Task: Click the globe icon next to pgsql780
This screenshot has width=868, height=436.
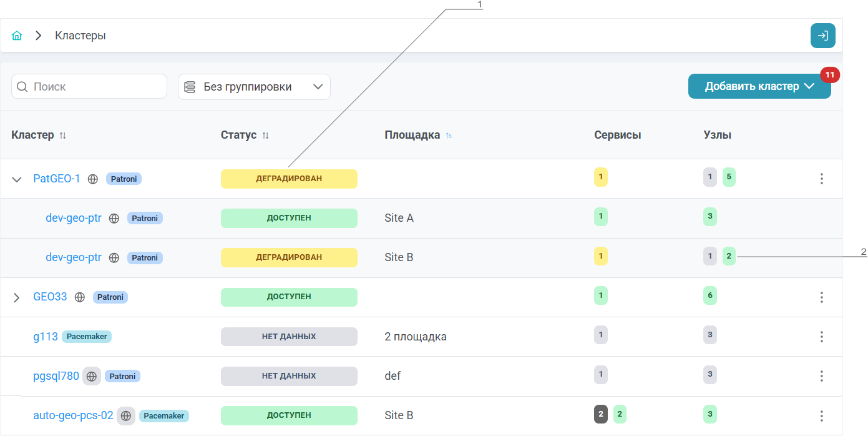Action: pyautogui.click(x=92, y=376)
